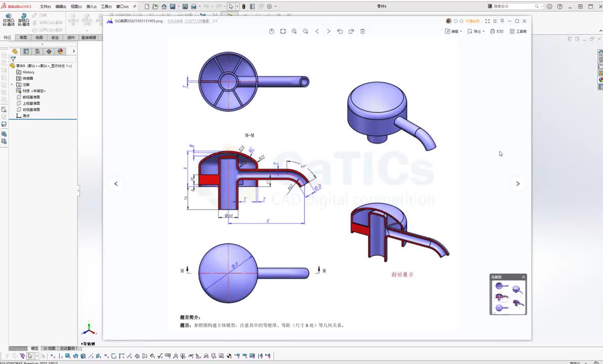
Task: Open the 插入 menu
Action: pos(92,7)
